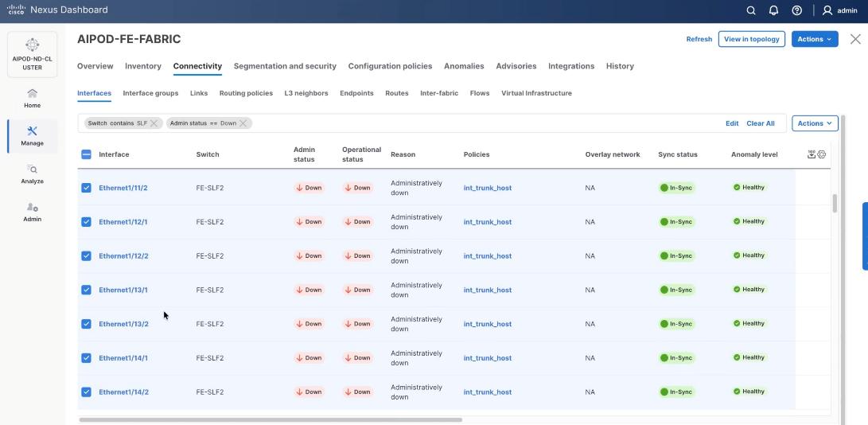Open the Links sub-tab
This screenshot has width=868, height=425.
[199, 93]
